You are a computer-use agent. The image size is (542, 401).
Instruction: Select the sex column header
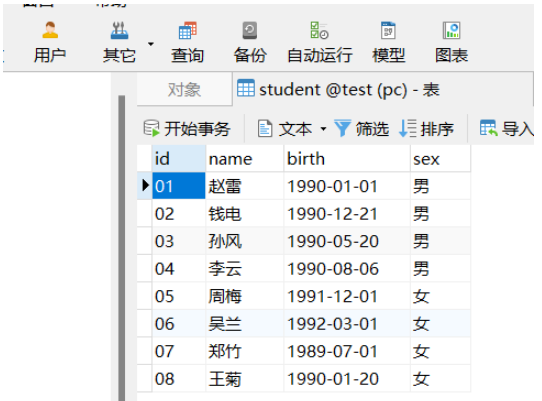pos(440,159)
